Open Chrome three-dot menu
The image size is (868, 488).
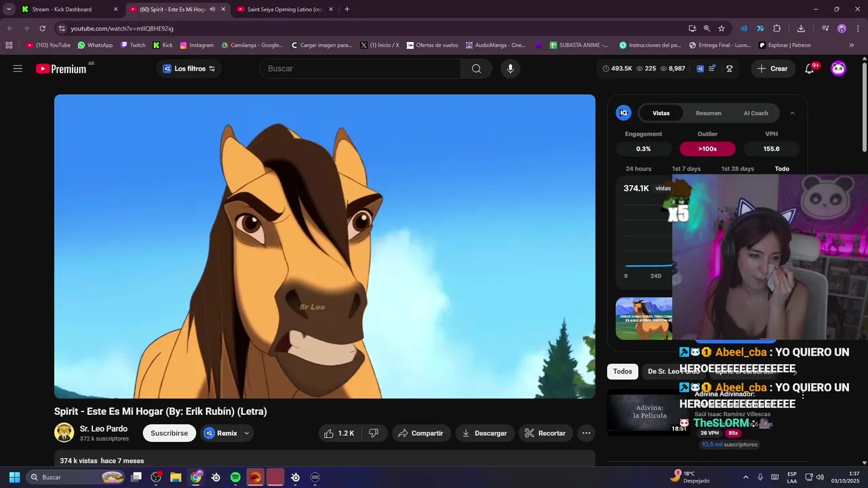pyautogui.click(x=857, y=28)
